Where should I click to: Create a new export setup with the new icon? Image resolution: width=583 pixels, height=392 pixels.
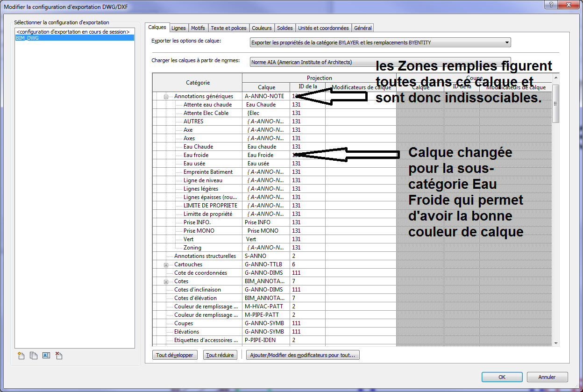21,356
